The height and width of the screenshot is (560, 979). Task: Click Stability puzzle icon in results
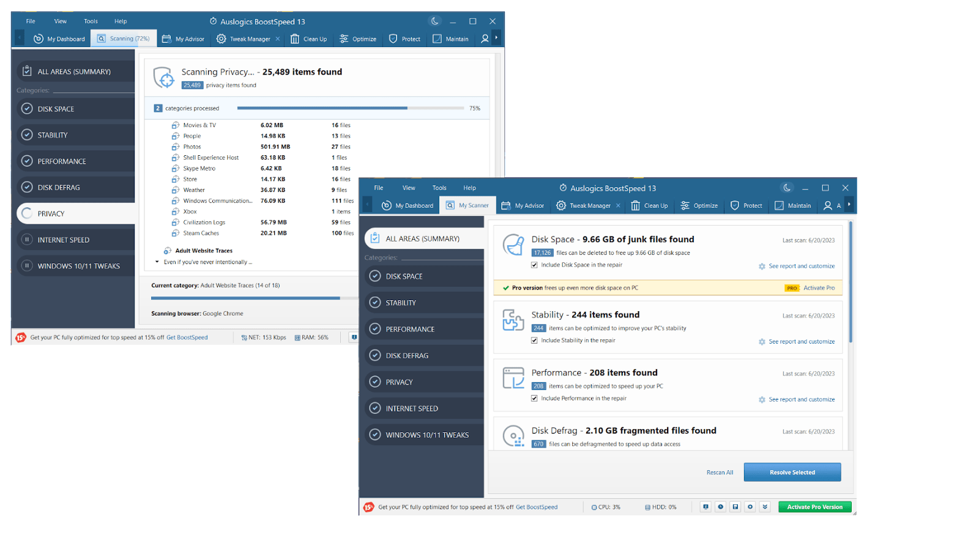pos(513,320)
